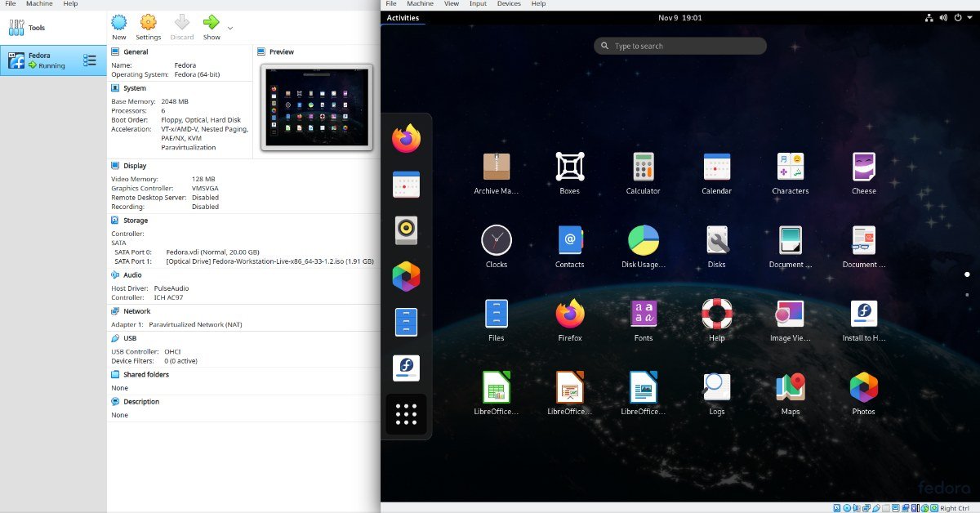The image size is (980, 513).
Task: Click Show Applications grid button in dock
Action: [406, 414]
